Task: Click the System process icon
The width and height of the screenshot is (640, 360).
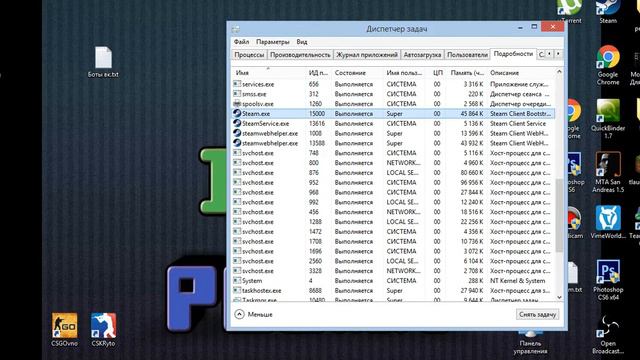Action: coord(237,281)
